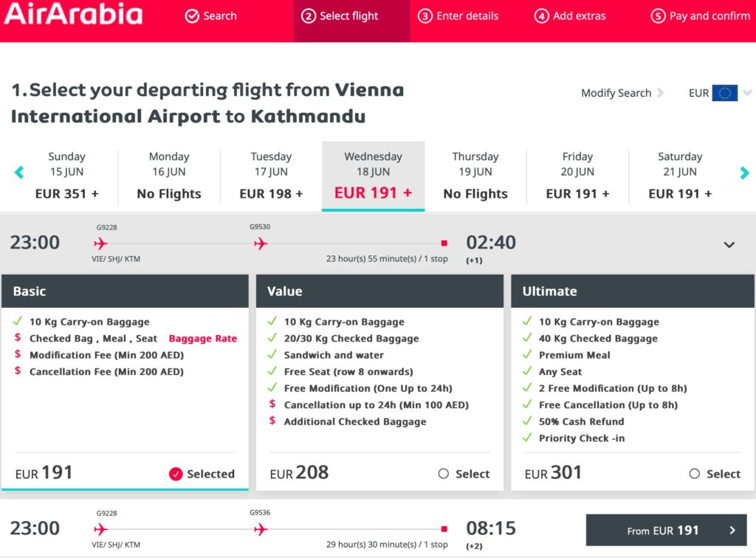
Task: Click the G9228 plane icon in first flight
Action: 101,243
